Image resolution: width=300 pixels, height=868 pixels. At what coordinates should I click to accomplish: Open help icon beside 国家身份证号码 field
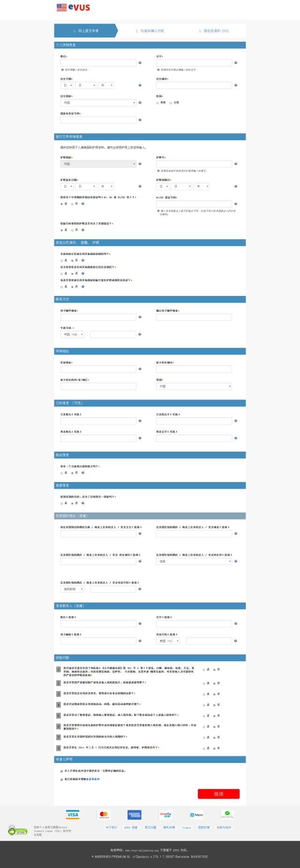point(140,120)
